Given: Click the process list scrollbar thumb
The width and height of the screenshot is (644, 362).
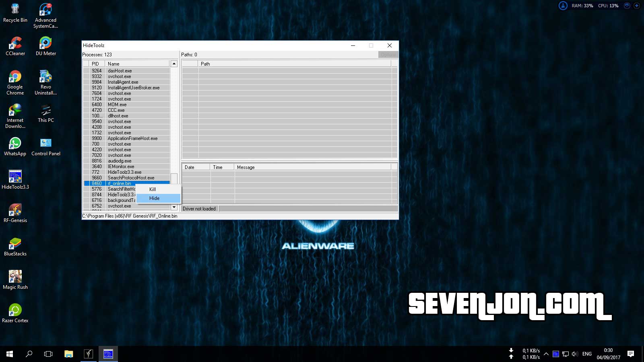Looking at the screenshot, I should pos(174,178).
